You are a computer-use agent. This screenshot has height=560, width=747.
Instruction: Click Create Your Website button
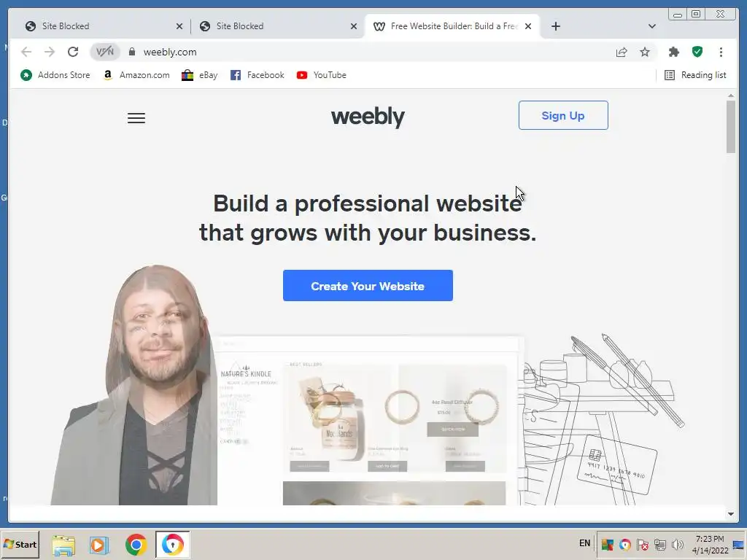point(368,286)
